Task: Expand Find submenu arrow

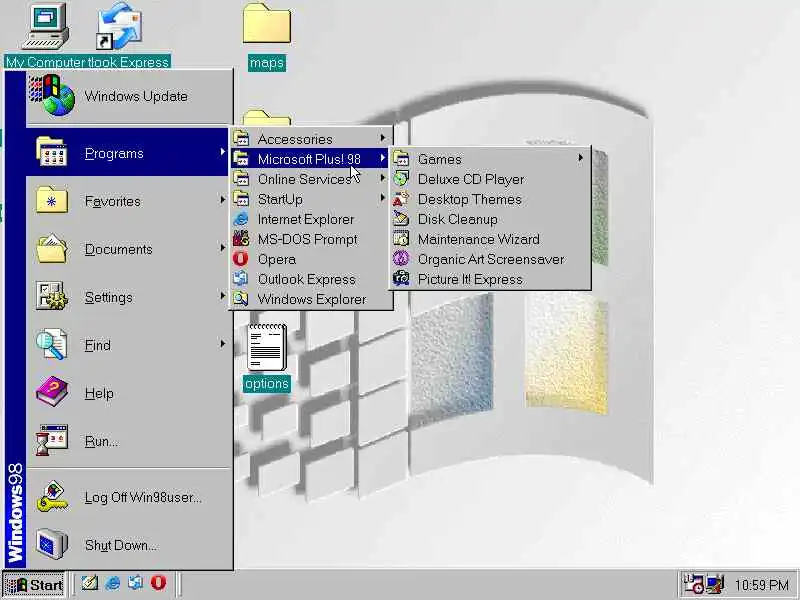Action: pyautogui.click(x=222, y=343)
